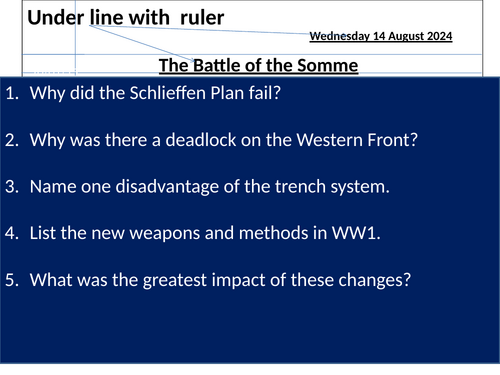
Task: Click the word 'WW1' in question four
Action: click(356, 233)
